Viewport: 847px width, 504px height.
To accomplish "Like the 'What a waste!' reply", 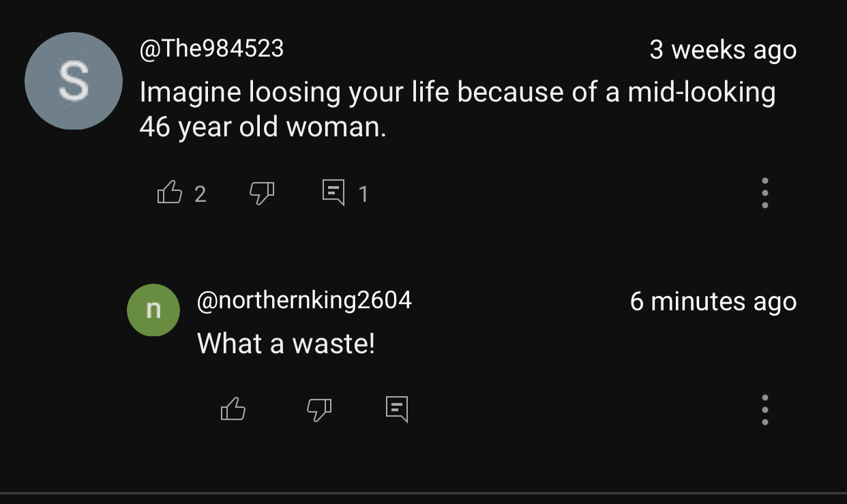I will click(233, 409).
